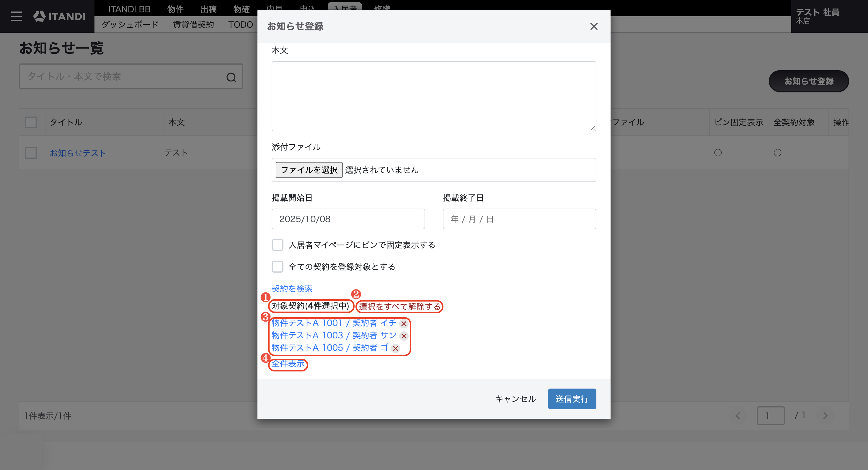Switch to the 賃貸借契約 tab
Image resolution: width=868 pixels, height=470 pixels.
[193, 24]
